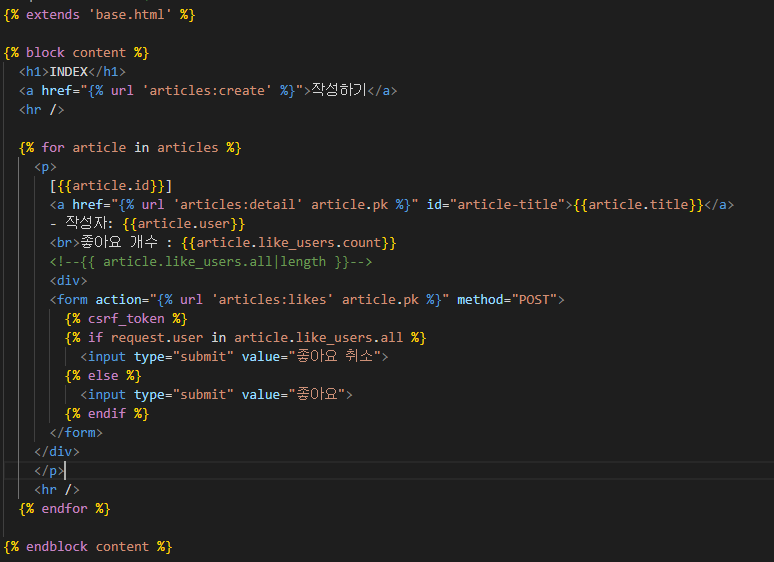Click the 'articles:detail' url string
The image size is (774, 562).
237,205
